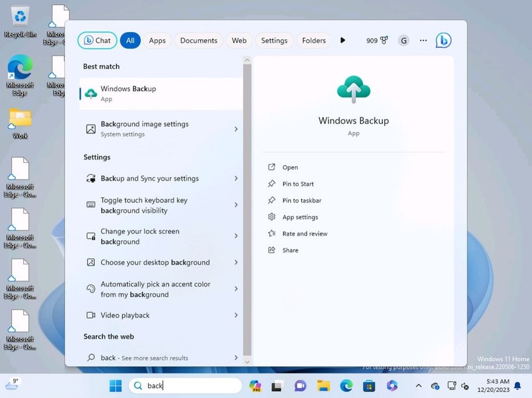Click the taskbar search box containing back

(x=185, y=385)
